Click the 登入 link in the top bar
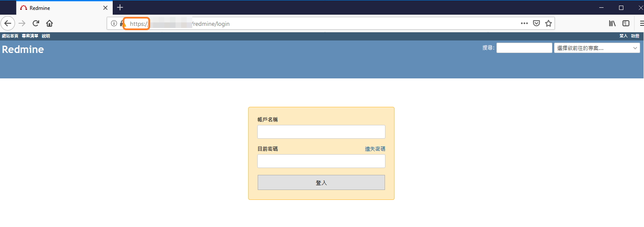 click(623, 36)
